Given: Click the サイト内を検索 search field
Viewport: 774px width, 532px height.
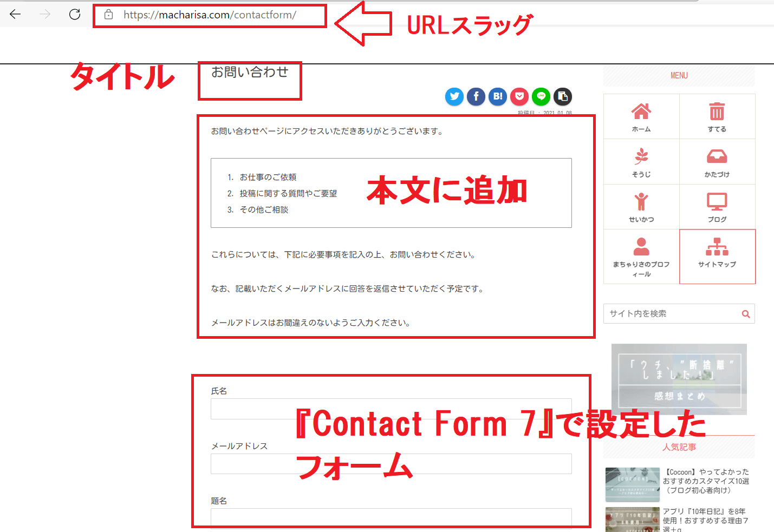Looking at the screenshot, I should [672, 314].
